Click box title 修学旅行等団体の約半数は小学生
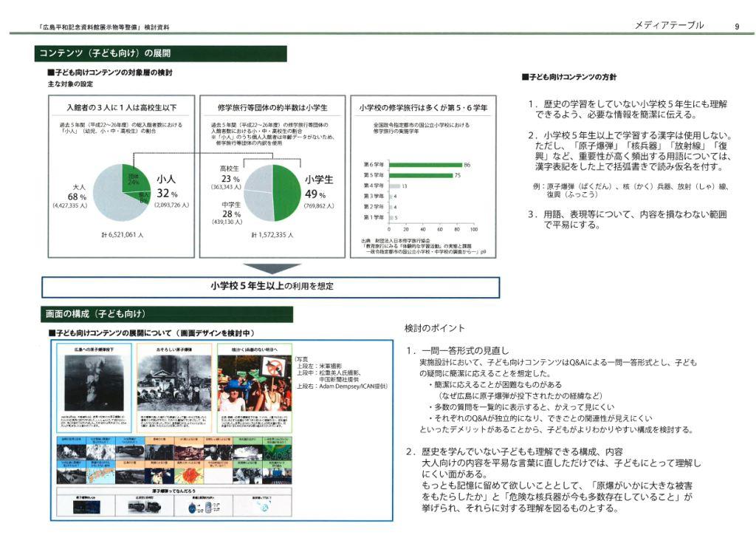 pos(272,108)
